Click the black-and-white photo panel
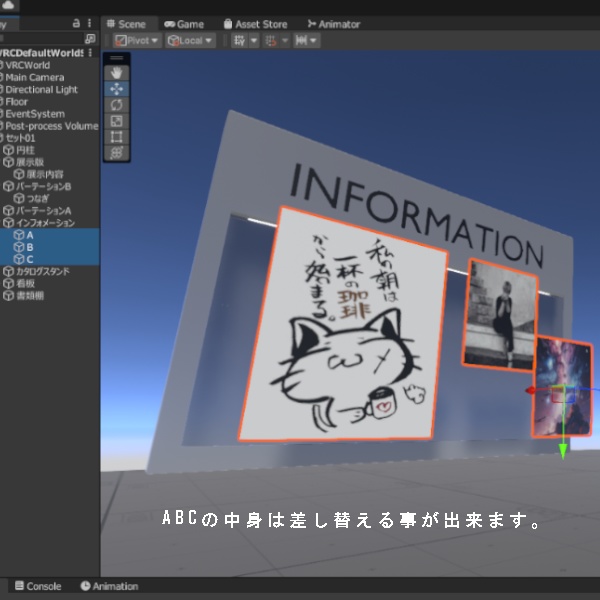 click(x=501, y=315)
